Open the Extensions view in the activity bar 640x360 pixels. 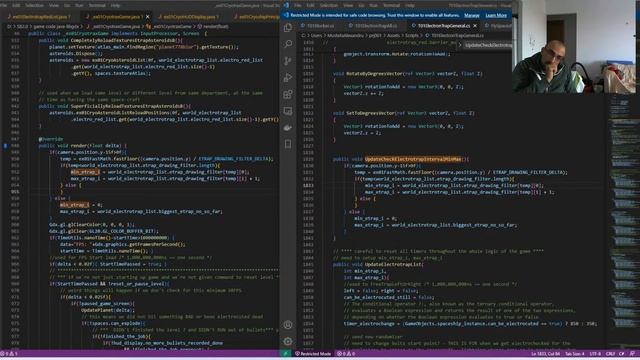click(x=288, y=94)
